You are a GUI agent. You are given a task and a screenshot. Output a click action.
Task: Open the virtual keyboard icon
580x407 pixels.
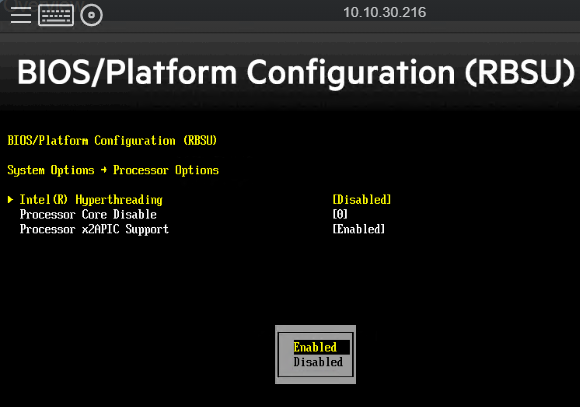[x=56, y=15]
